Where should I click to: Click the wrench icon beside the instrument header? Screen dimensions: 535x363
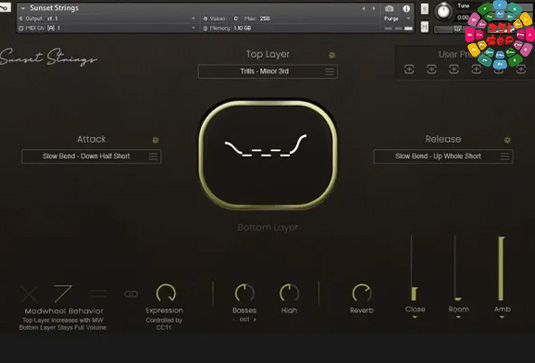click(5, 7)
